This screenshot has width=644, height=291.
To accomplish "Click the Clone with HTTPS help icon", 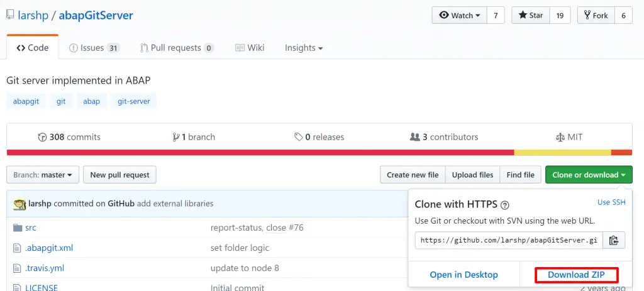I will 505,205.
